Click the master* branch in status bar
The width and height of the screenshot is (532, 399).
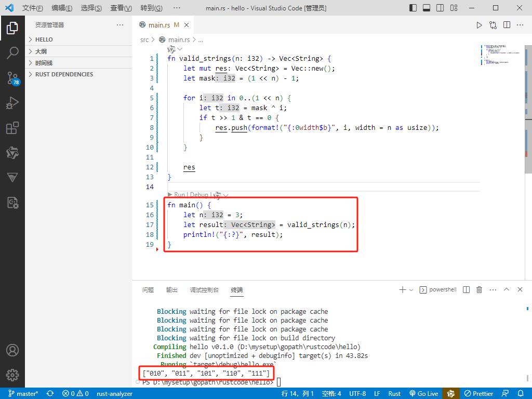click(x=23, y=394)
